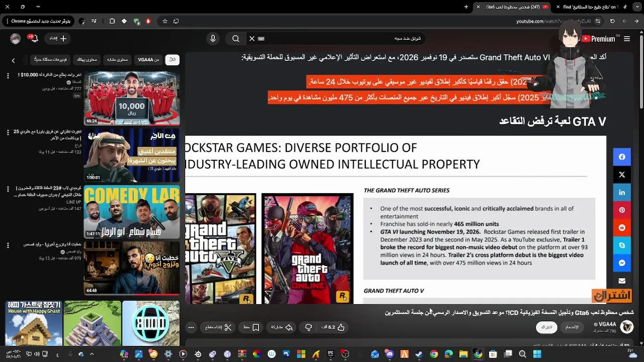
Task: Close the 'Gta6' YouTube tab
Action: click(x=478, y=7)
